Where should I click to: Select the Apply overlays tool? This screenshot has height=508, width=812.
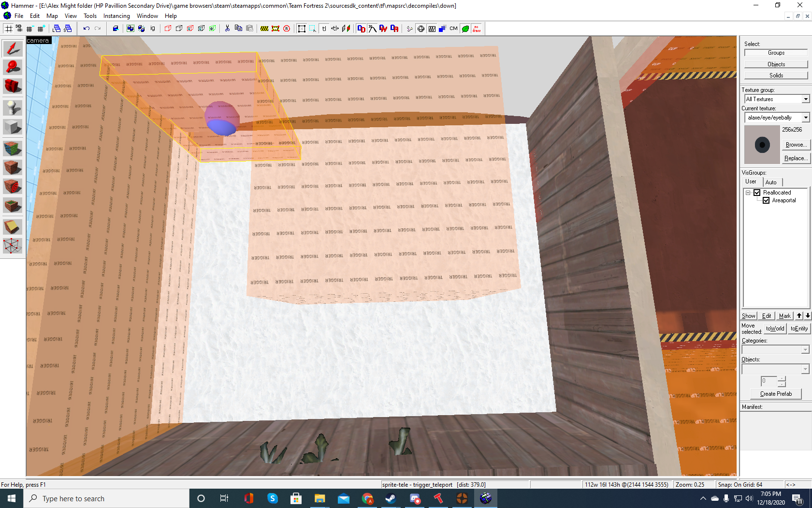(13, 206)
